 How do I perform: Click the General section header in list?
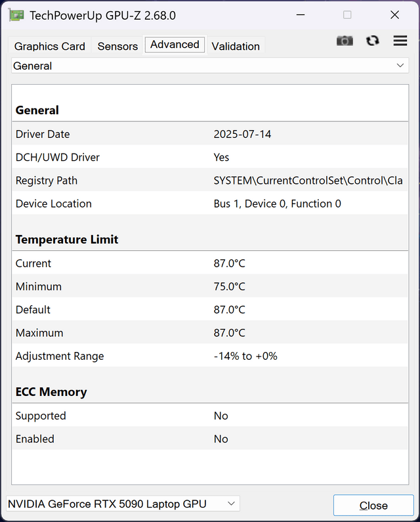(37, 110)
